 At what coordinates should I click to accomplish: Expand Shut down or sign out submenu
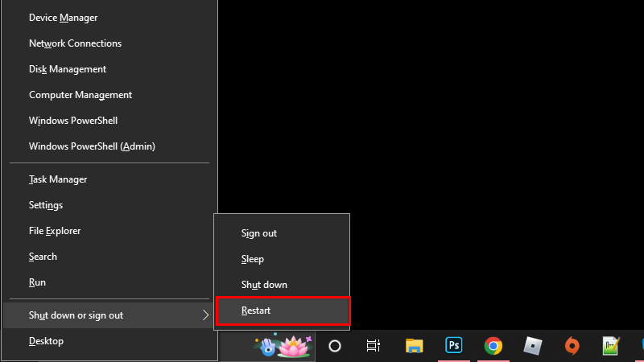[x=109, y=315]
